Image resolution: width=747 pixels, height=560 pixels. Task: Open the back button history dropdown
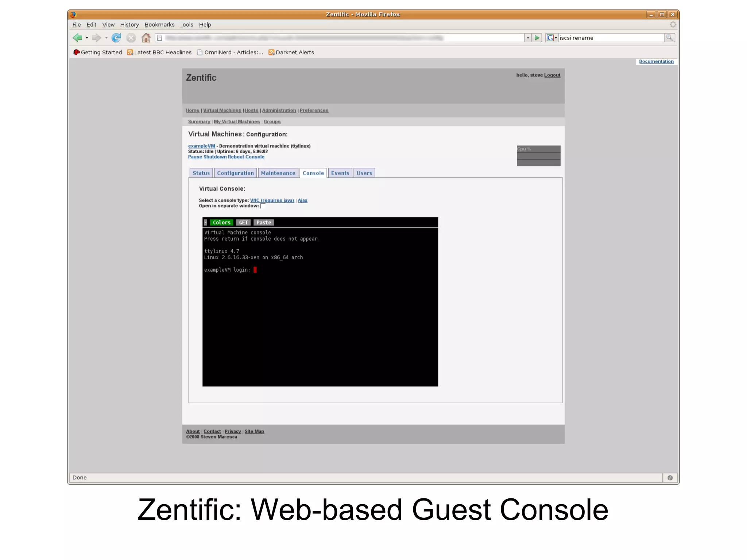[87, 38]
